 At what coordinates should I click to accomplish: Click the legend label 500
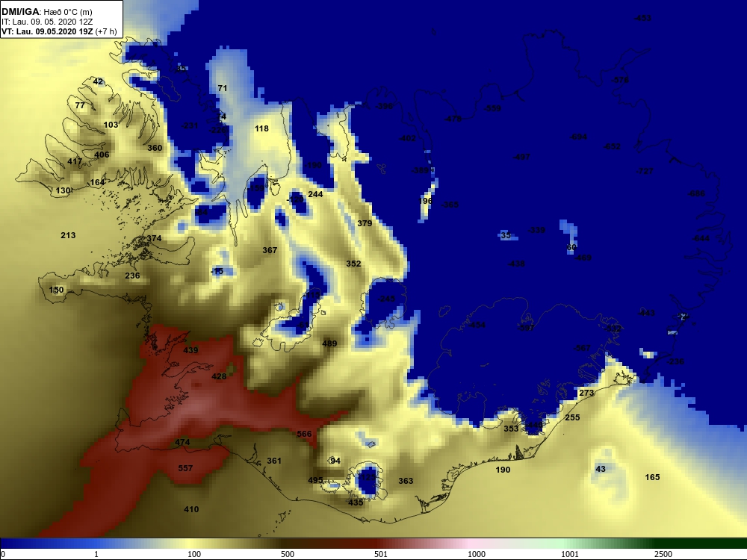(288, 554)
